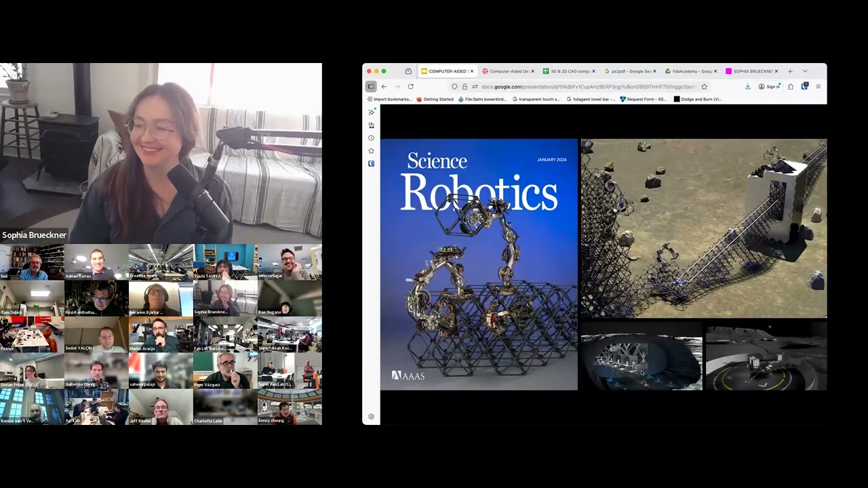Select Dorian Fritze's video tile
This screenshot has width=868, height=488.
click(32, 371)
